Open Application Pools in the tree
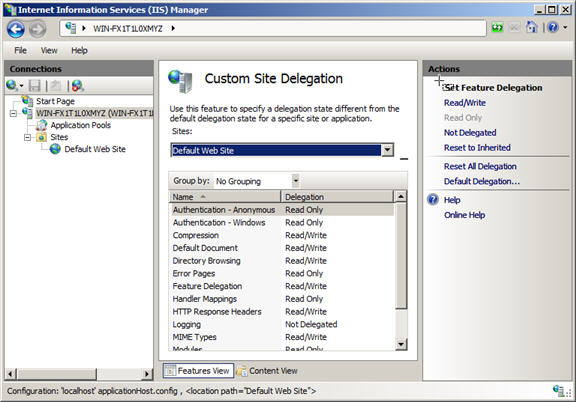This screenshot has width=576, height=402. tap(80, 125)
